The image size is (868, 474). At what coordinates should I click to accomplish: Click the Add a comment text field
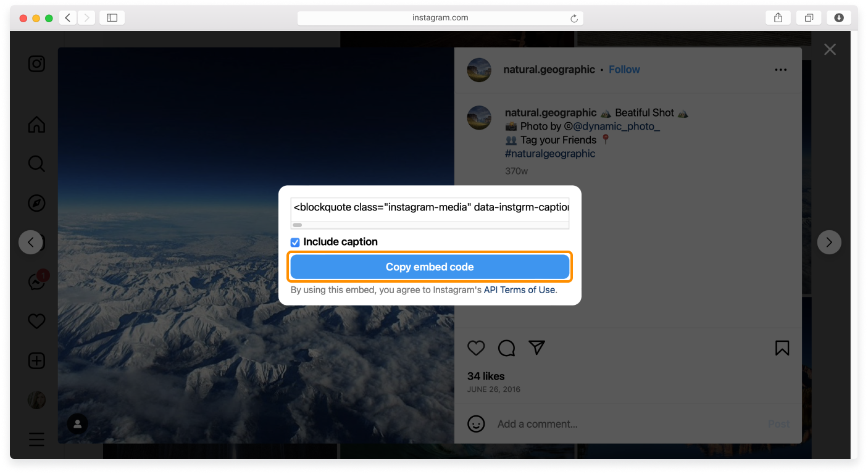(x=537, y=424)
